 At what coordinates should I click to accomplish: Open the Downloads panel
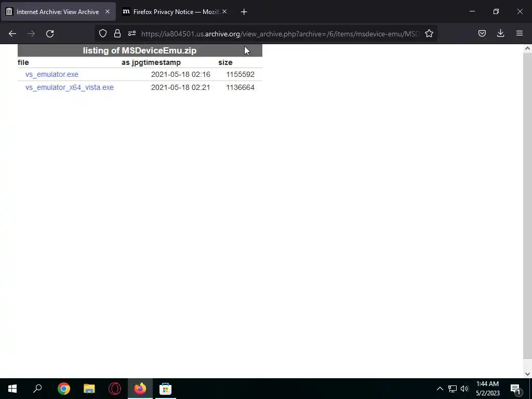click(500, 33)
